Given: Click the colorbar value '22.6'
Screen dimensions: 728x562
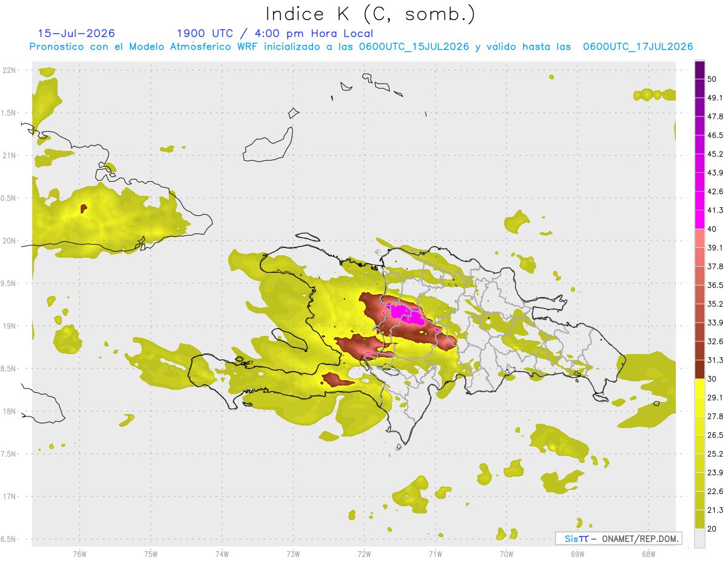Looking at the screenshot, I should point(715,492).
